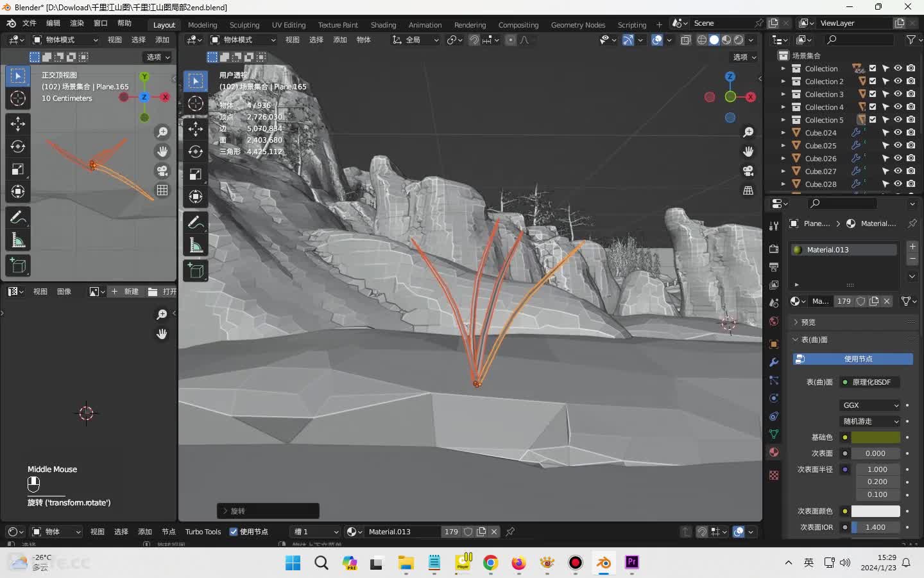
Task: Click the 选项 button in main viewport
Action: 744,57
